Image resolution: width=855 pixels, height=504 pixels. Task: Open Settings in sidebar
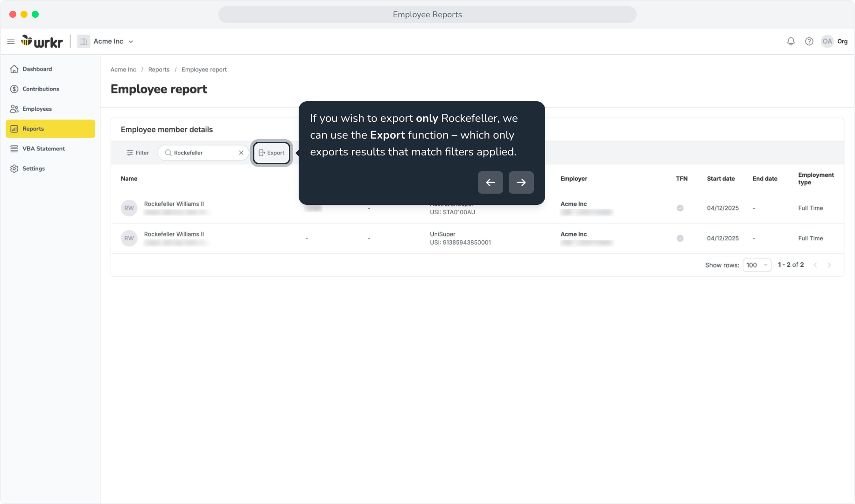tap(50, 168)
